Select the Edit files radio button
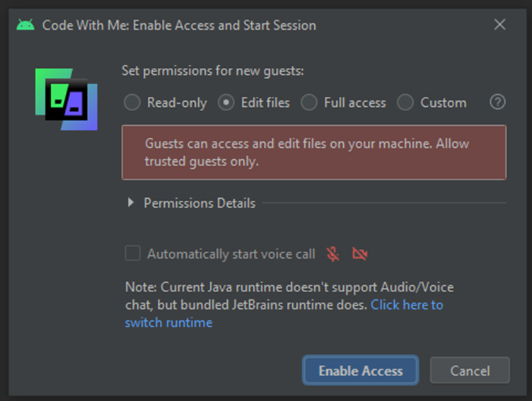532x401 pixels. click(x=226, y=103)
